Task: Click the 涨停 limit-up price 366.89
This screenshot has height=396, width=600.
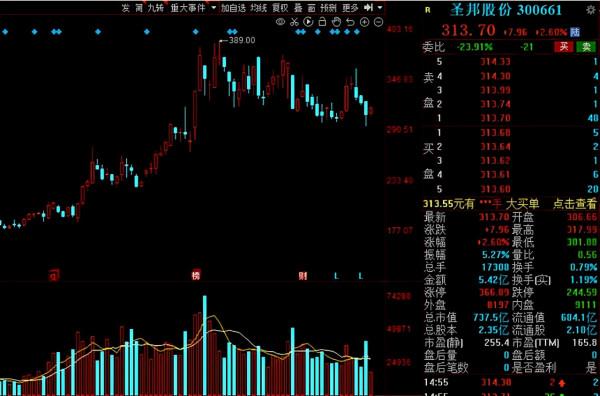Action: (494, 293)
